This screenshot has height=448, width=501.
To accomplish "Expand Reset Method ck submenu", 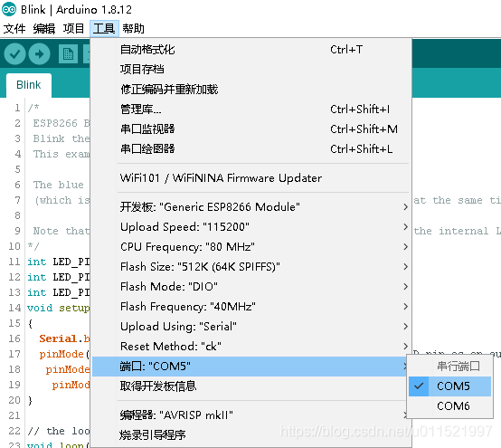I will [251, 347].
